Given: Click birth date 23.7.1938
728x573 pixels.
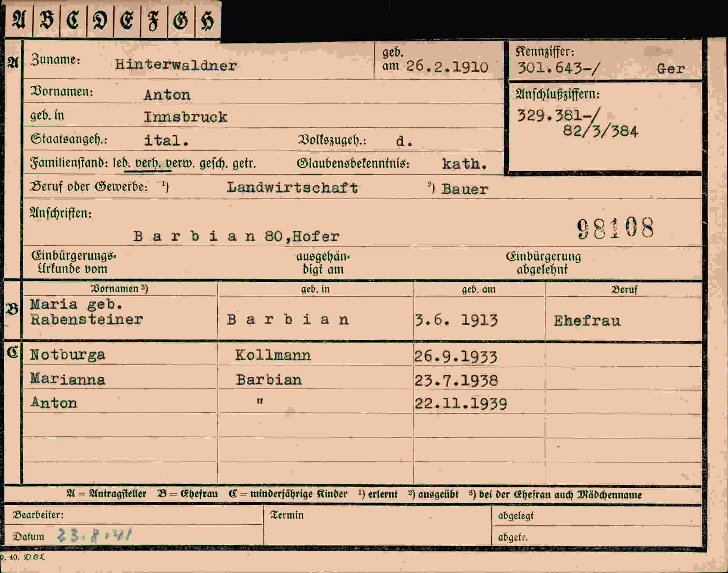Looking at the screenshot, I should click(x=456, y=381).
